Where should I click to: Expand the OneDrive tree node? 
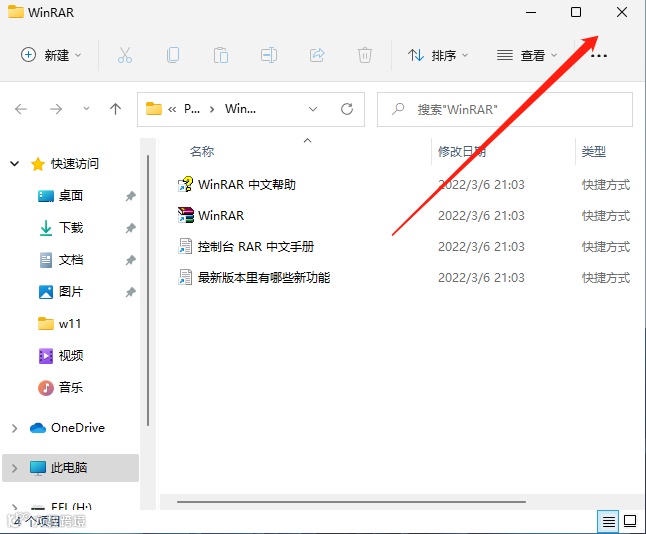coord(14,428)
